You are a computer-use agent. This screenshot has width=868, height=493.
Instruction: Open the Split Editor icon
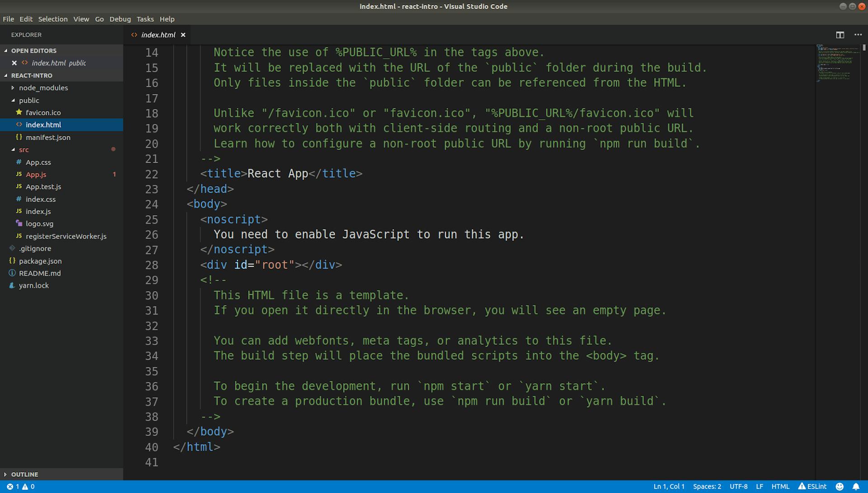(840, 34)
